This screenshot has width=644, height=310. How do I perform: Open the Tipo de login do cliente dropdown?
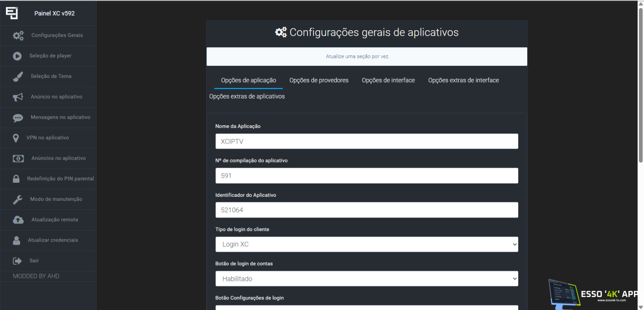367,244
